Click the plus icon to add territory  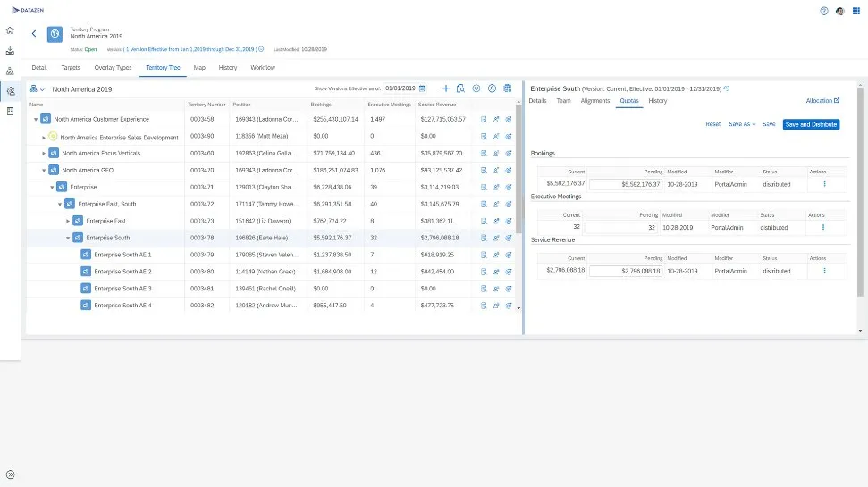tap(446, 88)
